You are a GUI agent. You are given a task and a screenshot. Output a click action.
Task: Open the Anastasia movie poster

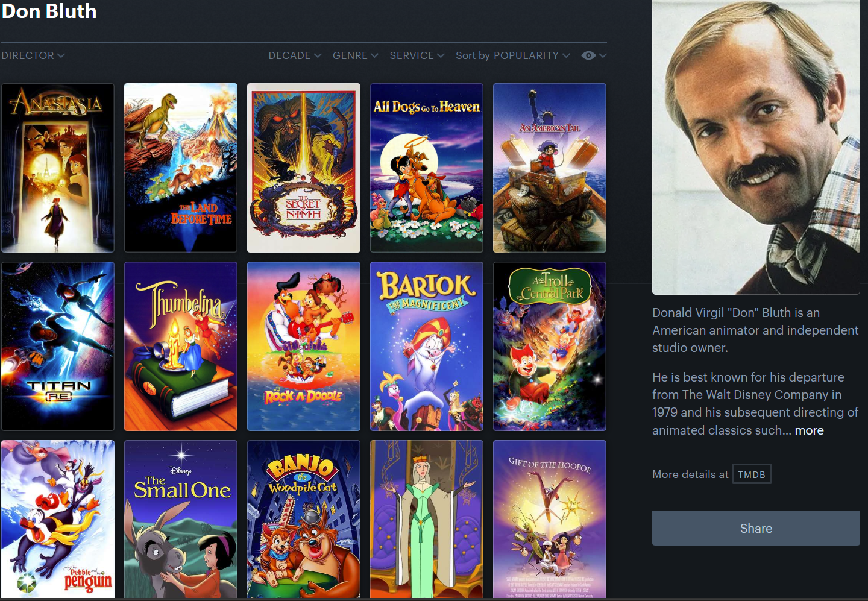click(58, 168)
